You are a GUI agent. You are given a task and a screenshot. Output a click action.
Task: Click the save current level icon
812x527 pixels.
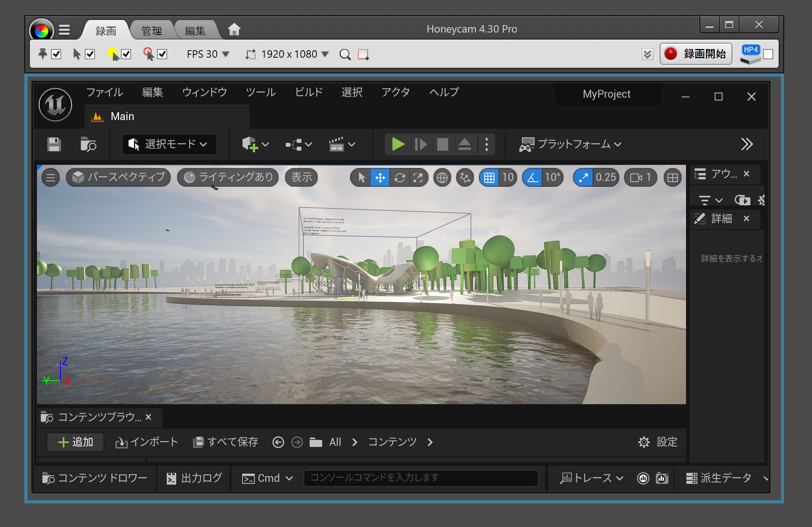tap(54, 144)
